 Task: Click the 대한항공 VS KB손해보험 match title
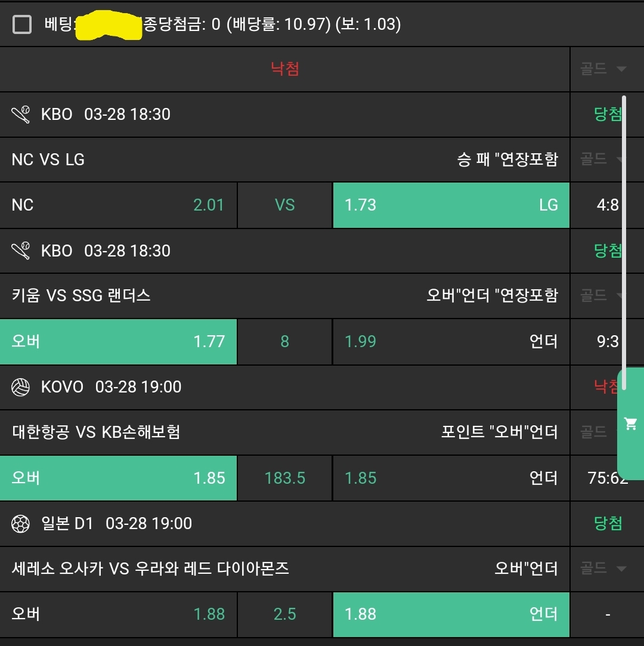(96, 432)
